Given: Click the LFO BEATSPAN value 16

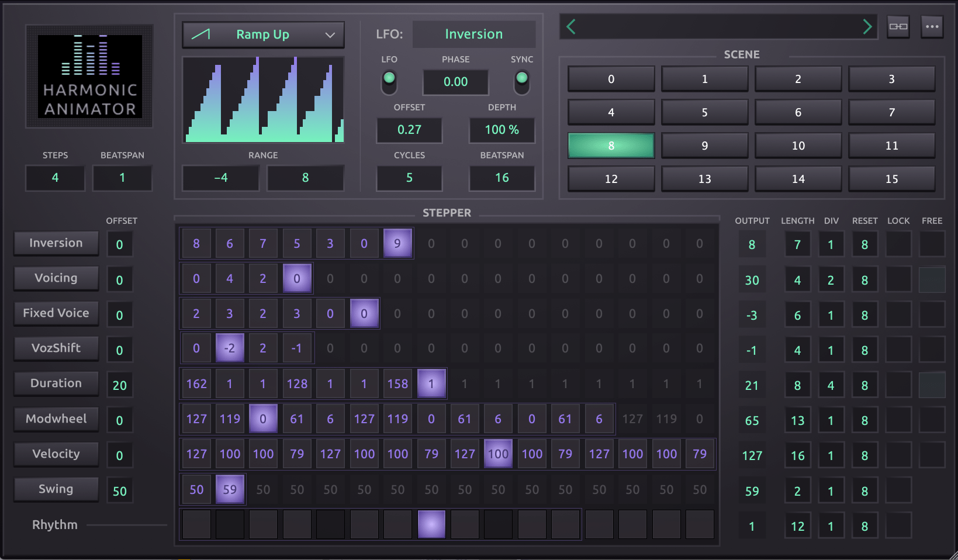Looking at the screenshot, I should click(502, 178).
